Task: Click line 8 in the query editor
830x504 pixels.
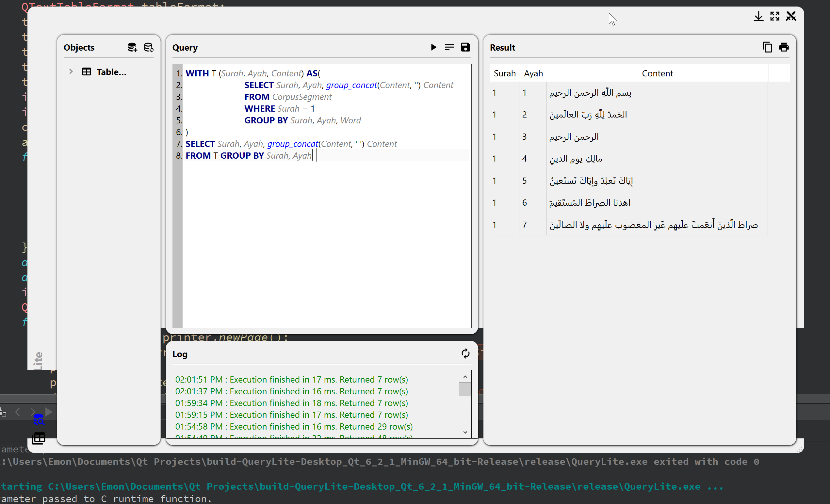Action: pos(249,156)
